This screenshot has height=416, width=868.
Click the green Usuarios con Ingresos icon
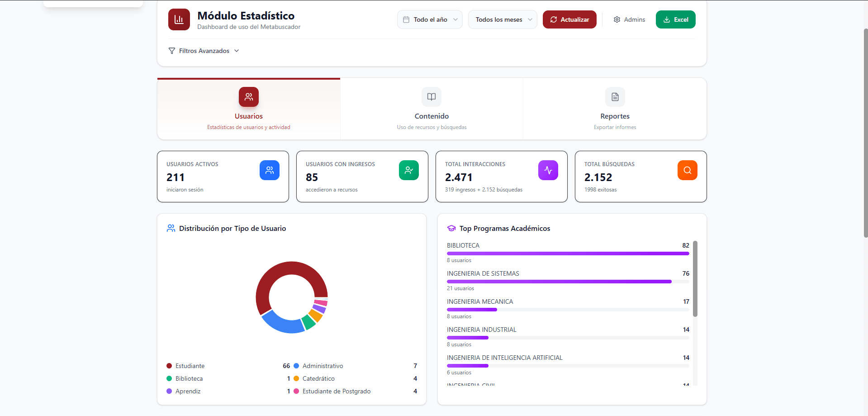(408, 170)
